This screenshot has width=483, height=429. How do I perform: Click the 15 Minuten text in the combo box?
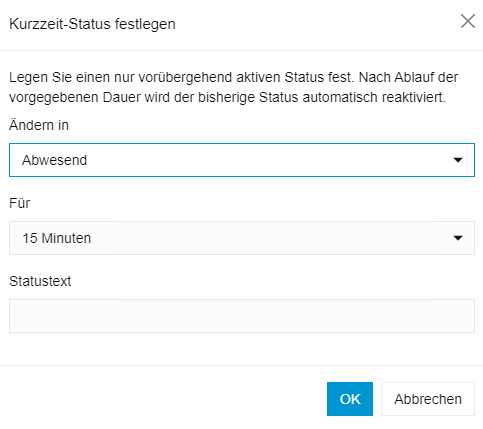click(57, 238)
